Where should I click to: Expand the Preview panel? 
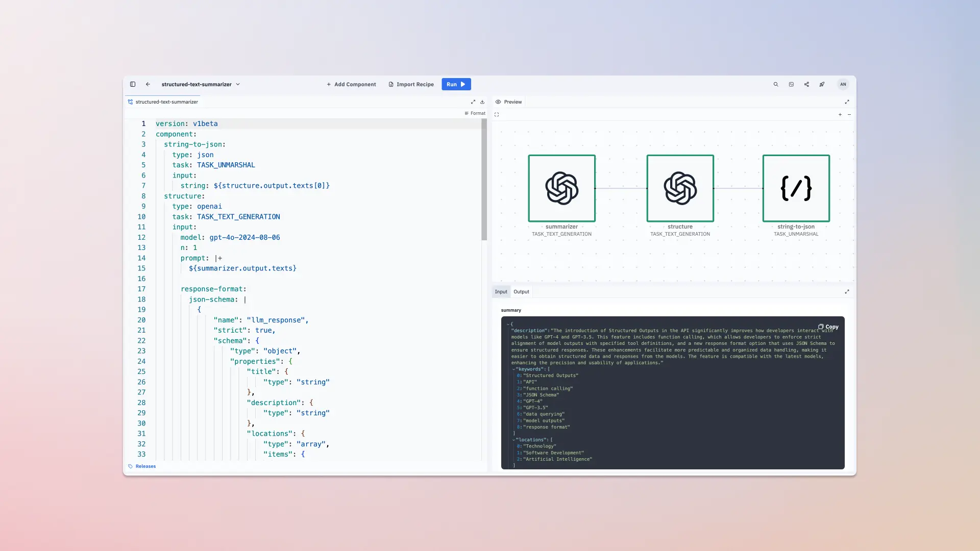tap(847, 102)
